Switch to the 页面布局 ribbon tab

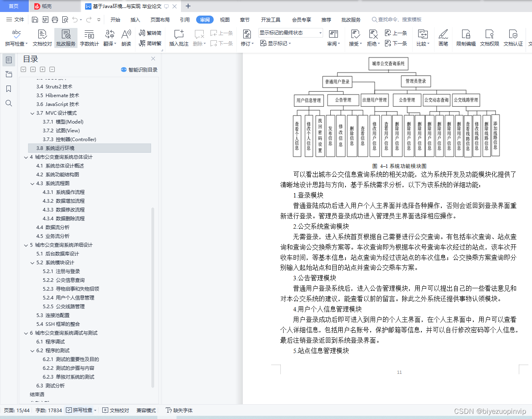(160, 20)
